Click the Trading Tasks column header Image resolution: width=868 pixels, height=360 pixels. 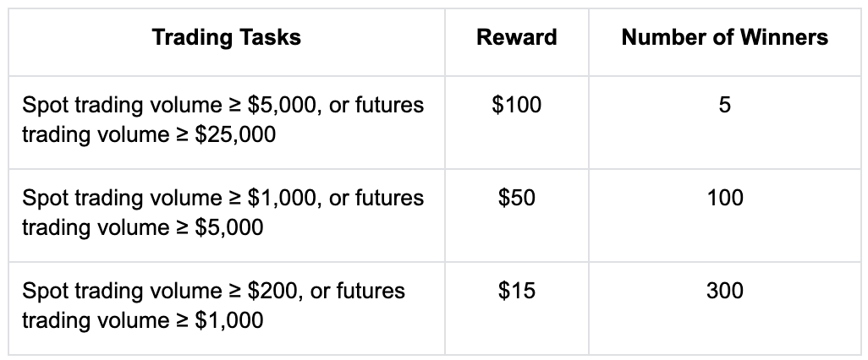coord(227,38)
